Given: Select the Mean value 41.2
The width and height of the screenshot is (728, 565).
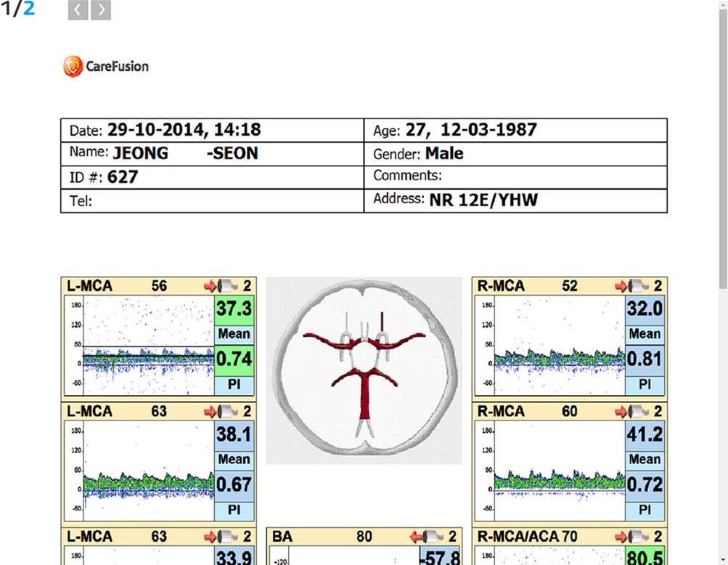Looking at the screenshot, I should [x=645, y=434].
